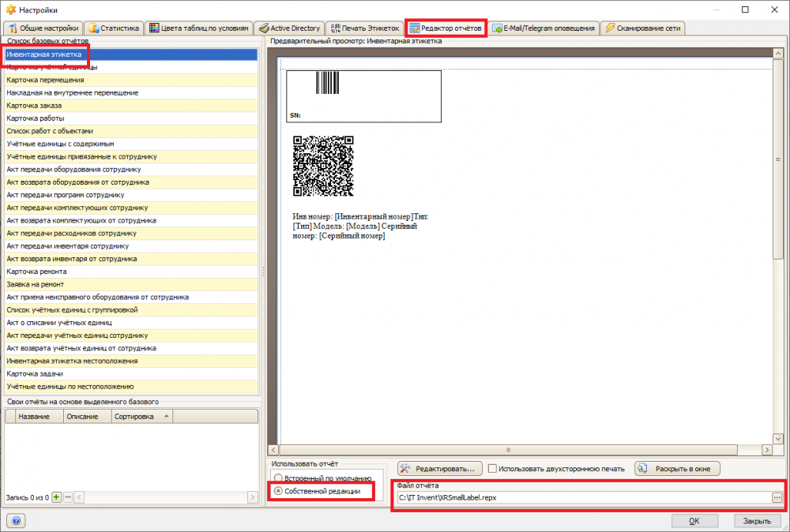Remove the custom report record
790x532 pixels.
coord(68,497)
